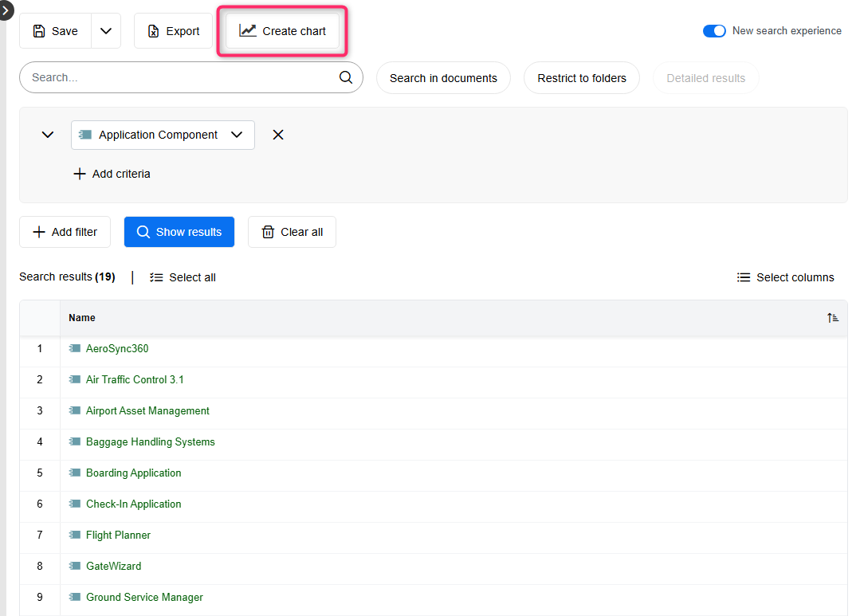860x616 pixels.
Task: Click the sort icon in the Name column
Action: click(x=833, y=317)
